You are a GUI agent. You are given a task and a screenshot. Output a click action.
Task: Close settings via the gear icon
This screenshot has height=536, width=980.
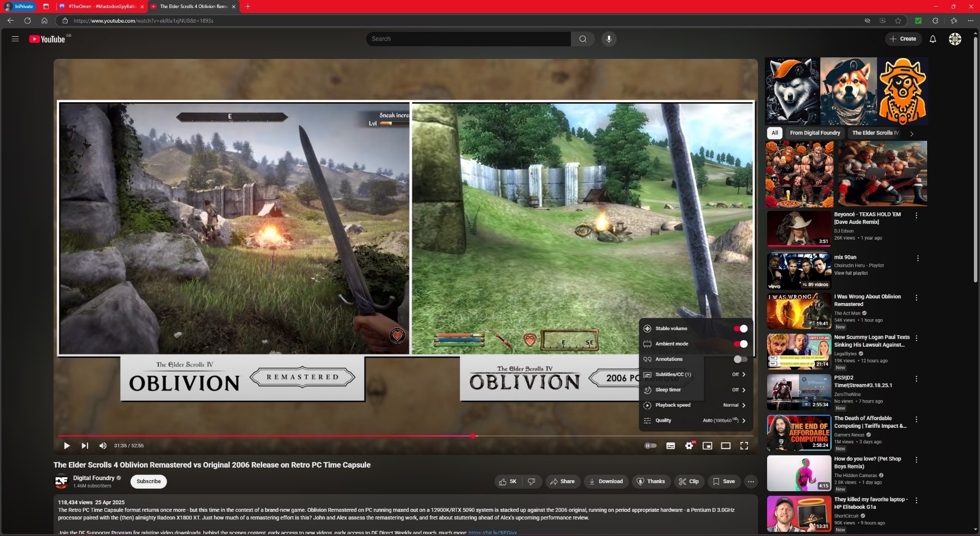tap(689, 445)
